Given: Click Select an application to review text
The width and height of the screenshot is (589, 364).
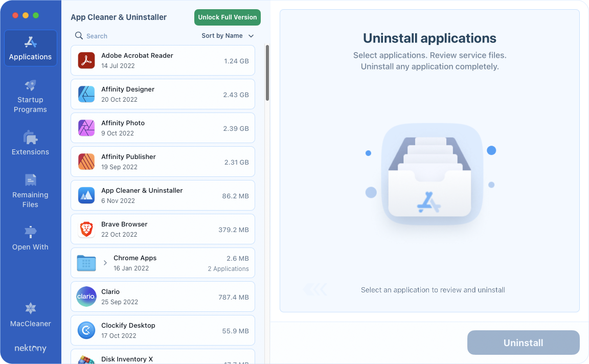Looking at the screenshot, I should [x=433, y=290].
